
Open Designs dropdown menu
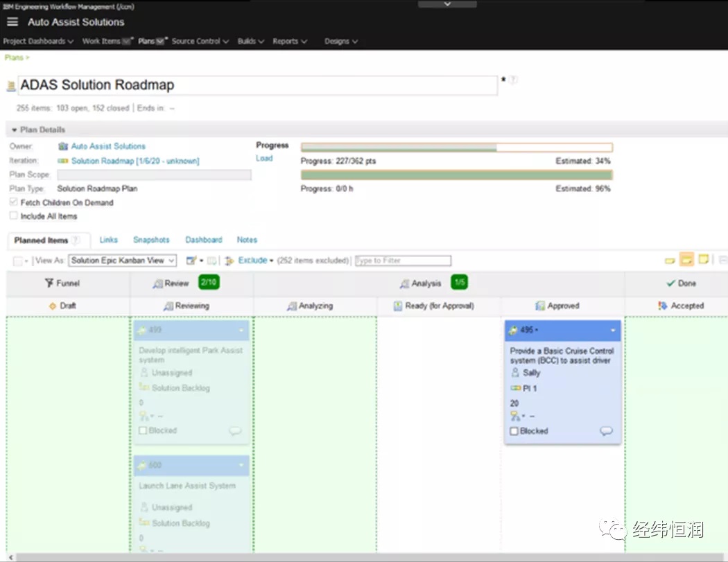341,42
